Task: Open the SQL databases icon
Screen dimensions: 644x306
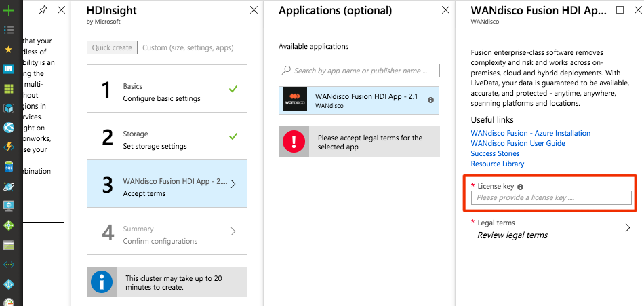Action: (9, 167)
